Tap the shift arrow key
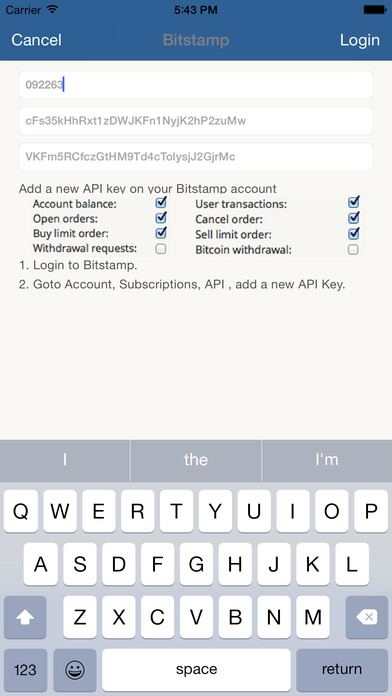Screen dimensions: 392x696 coord(25,617)
